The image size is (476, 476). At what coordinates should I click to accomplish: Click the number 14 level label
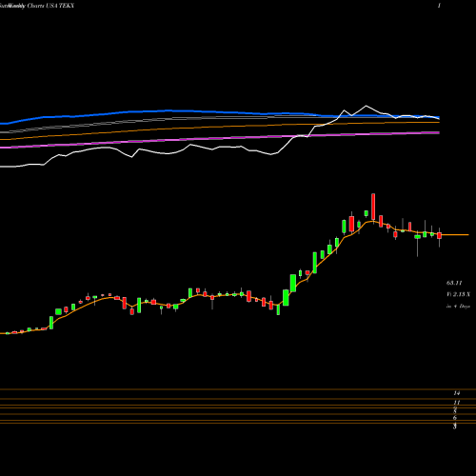pyautogui.click(x=457, y=393)
